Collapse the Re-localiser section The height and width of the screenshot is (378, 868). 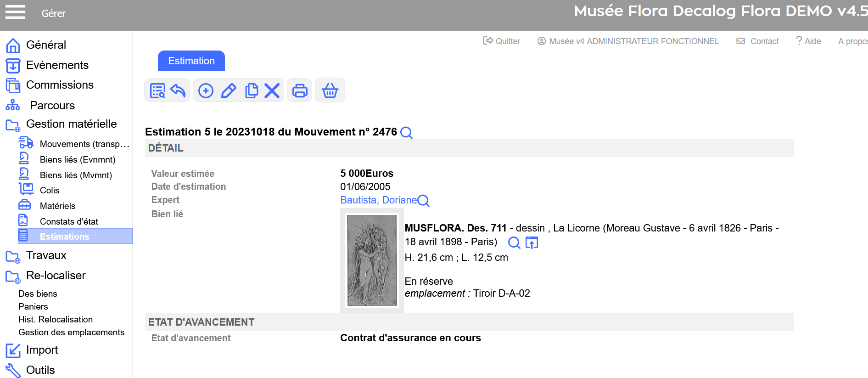coord(56,276)
